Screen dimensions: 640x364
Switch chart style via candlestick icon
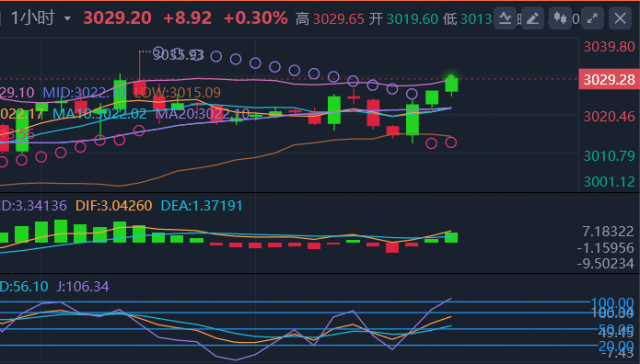point(560,18)
